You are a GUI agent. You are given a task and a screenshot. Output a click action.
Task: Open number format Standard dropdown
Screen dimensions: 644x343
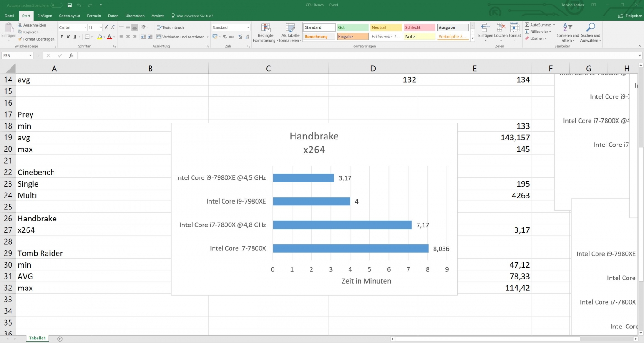pos(248,27)
